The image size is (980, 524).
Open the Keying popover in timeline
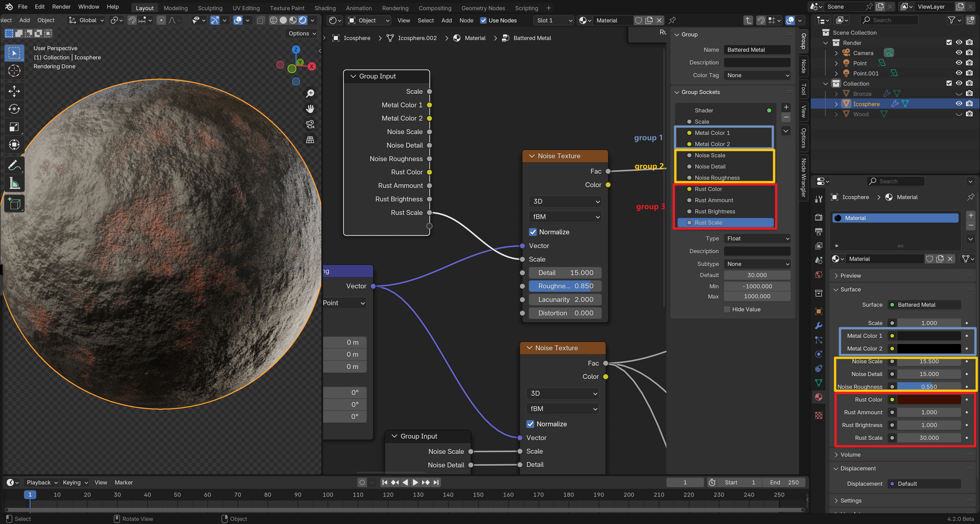click(x=75, y=482)
